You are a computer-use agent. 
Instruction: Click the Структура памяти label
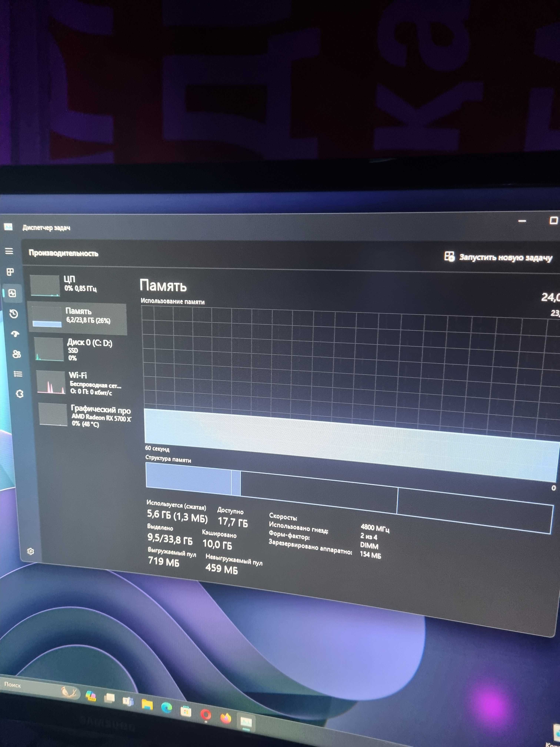coord(168,459)
